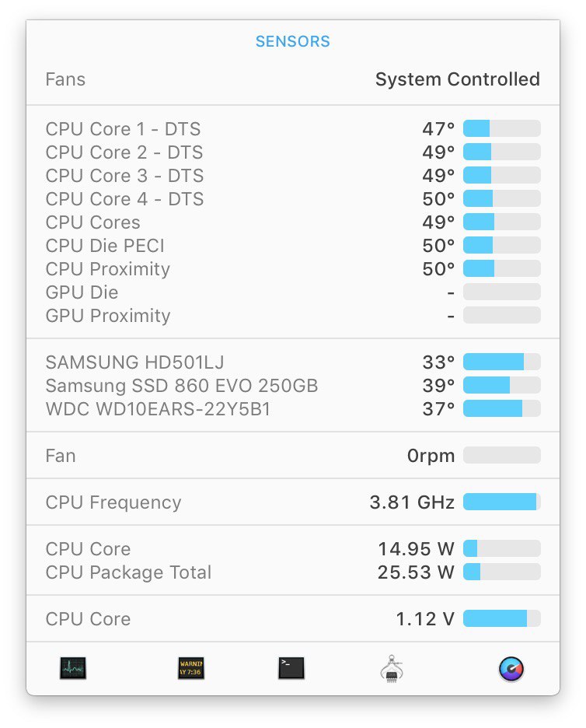586x728 pixels.
Task: Select the Fan 0rpm row
Action: tap(293, 456)
